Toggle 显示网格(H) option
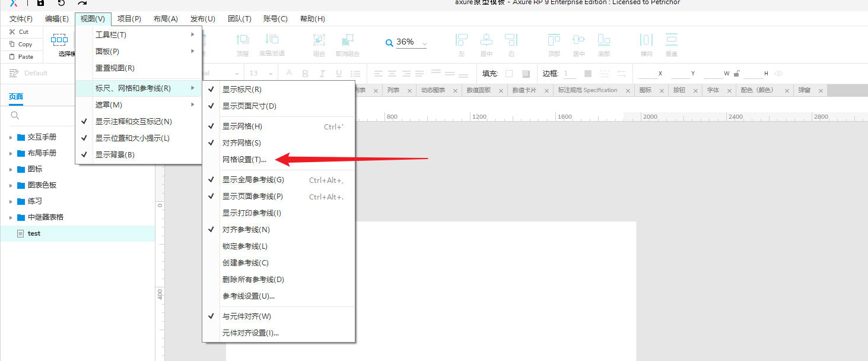The image size is (868, 361). [279, 126]
